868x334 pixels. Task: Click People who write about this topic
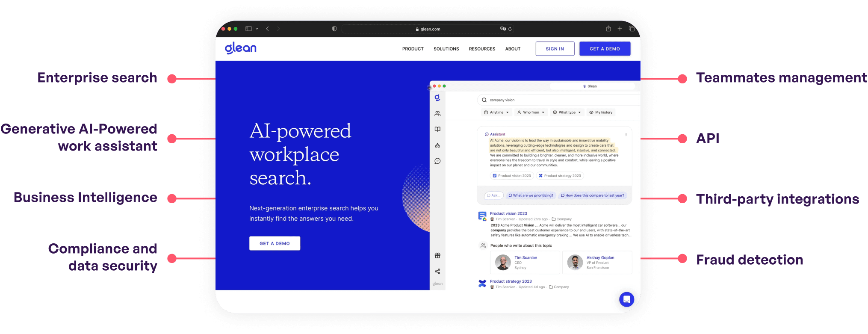(521, 245)
